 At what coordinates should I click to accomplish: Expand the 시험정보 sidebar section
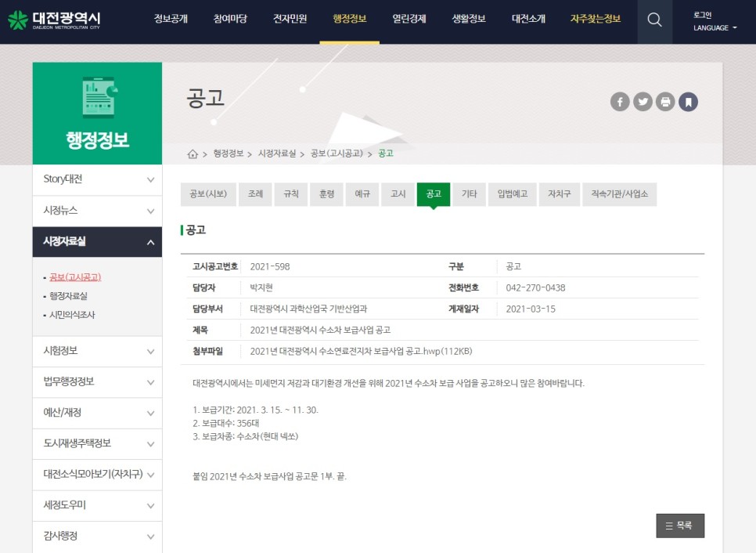pyautogui.click(x=97, y=351)
